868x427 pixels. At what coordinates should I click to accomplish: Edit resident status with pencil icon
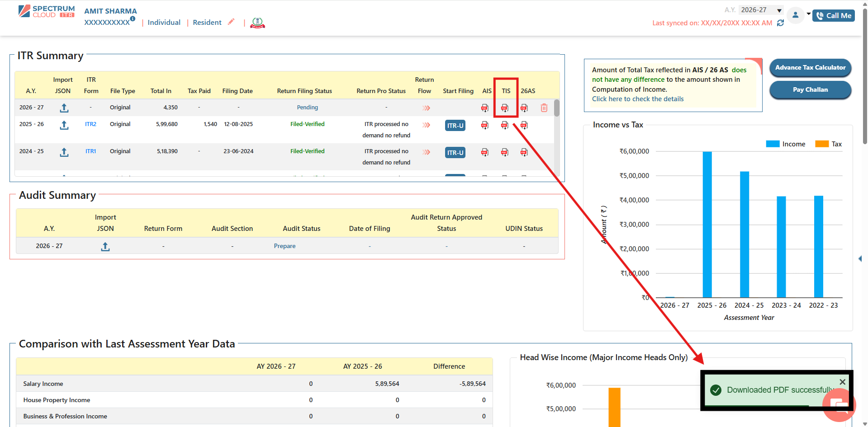[x=231, y=22]
